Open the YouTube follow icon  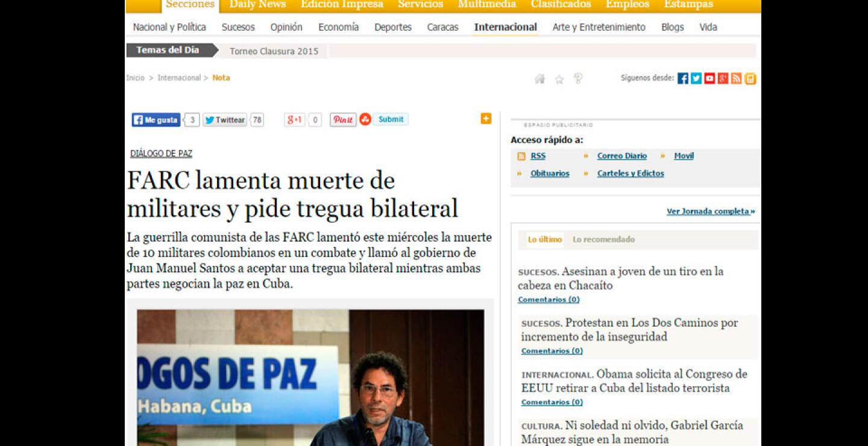pyautogui.click(x=709, y=78)
